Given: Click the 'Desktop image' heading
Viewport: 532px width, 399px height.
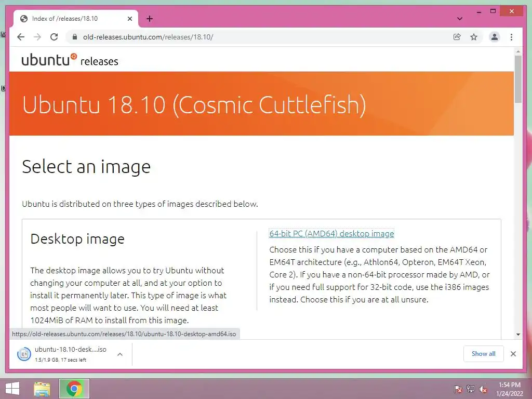Looking at the screenshot, I should (x=77, y=239).
